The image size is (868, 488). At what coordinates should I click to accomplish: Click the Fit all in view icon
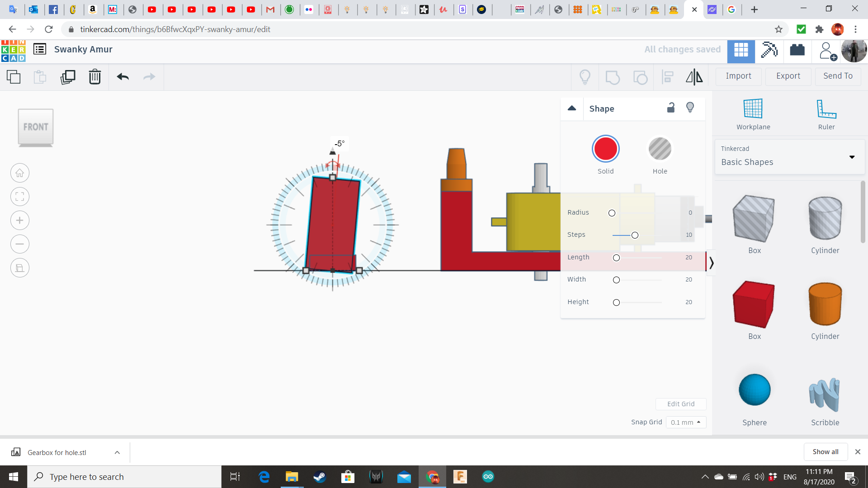point(20,197)
